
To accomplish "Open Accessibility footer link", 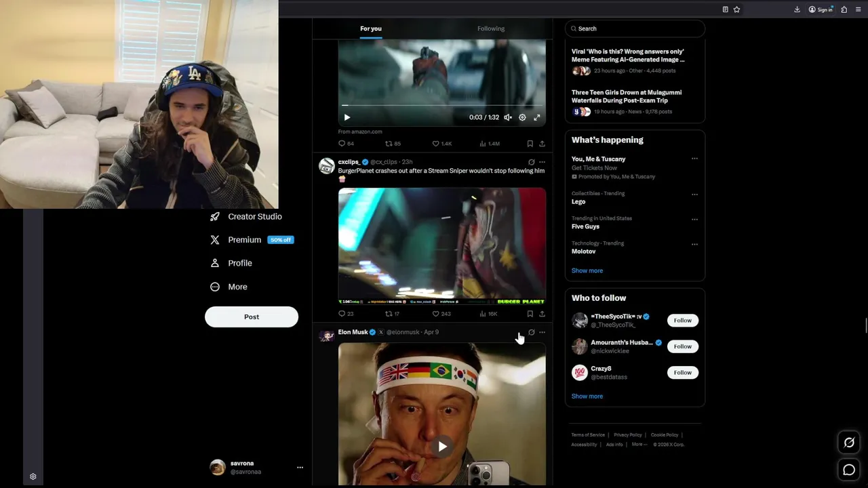I will tap(584, 445).
